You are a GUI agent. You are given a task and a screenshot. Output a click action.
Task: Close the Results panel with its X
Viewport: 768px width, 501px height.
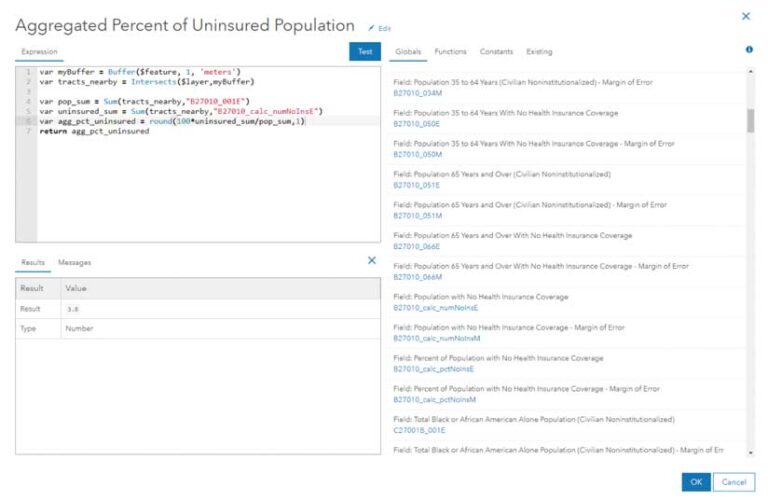(x=372, y=260)
